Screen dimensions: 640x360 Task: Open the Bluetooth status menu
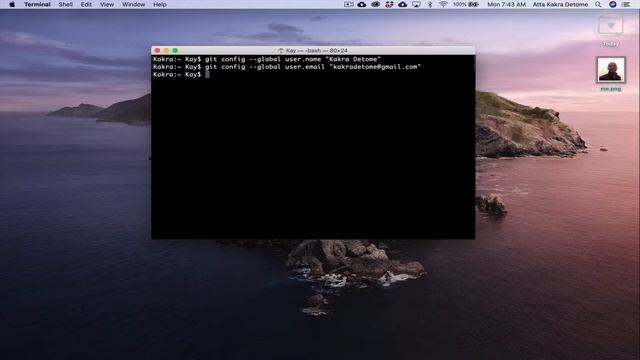(430, 4)
